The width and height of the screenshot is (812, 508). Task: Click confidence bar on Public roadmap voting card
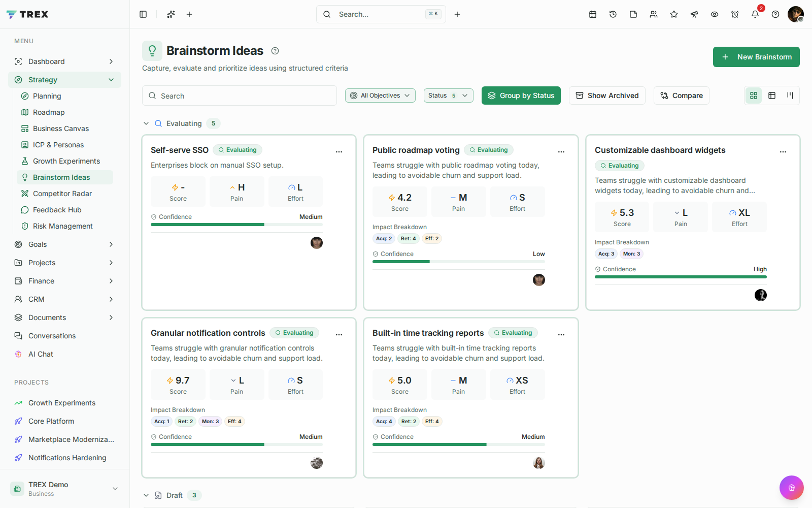click(x=459, y=262)
